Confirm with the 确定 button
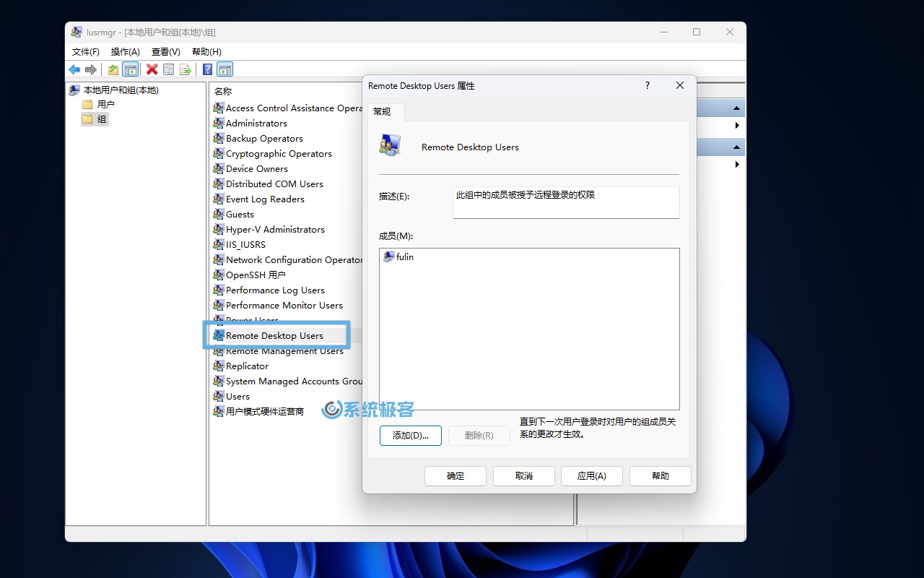924x578 pixels. pyautogui.click(x=456, y=475)
